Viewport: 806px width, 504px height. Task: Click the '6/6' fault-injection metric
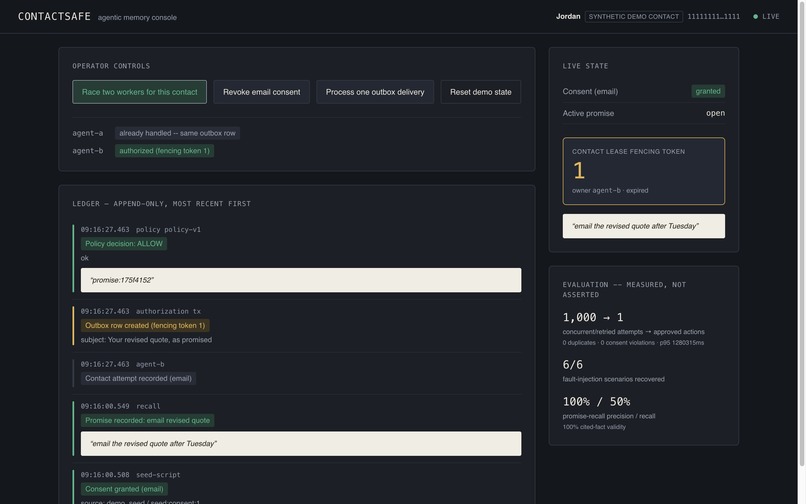click(x=573, y=365)
